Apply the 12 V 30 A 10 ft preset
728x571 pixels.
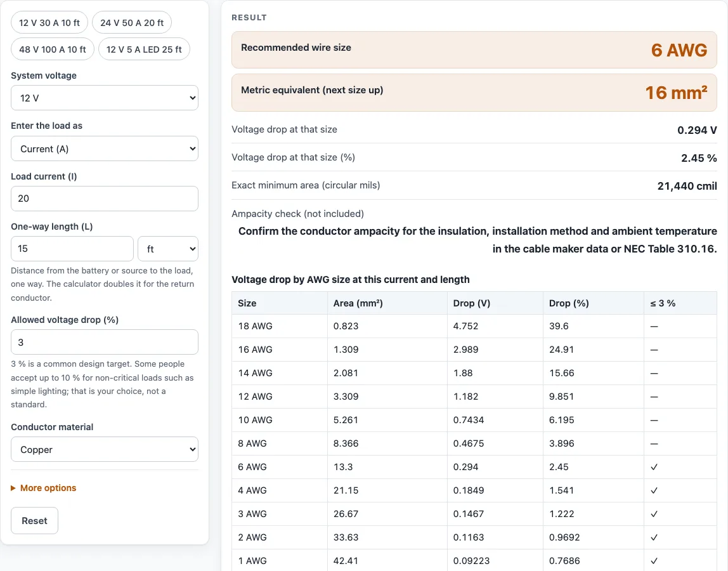[x=49, y=23]
